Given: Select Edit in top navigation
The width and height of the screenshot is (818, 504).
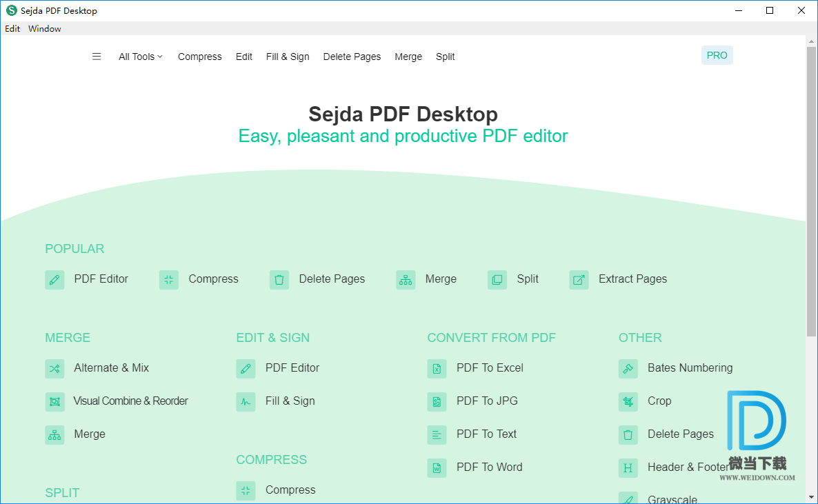Looking at the screenshot, I should [x=243, y=57].
